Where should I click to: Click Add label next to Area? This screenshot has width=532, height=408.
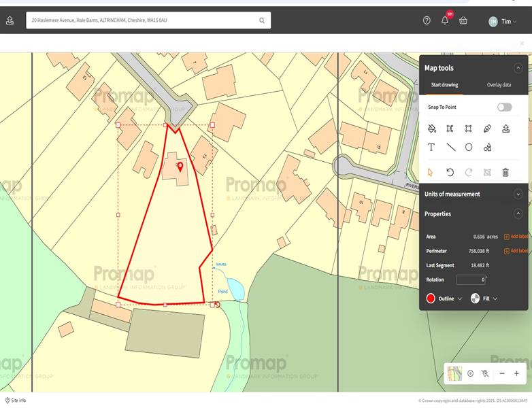516,237
